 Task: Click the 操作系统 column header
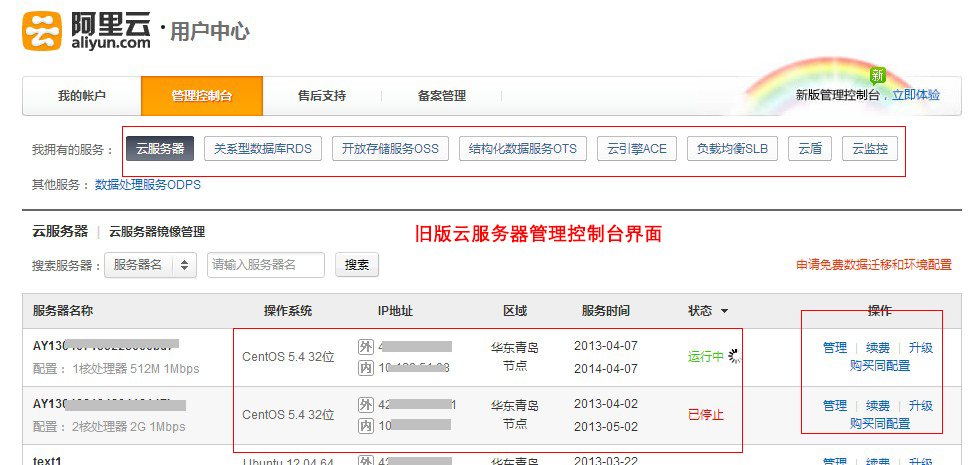(288, 310)
